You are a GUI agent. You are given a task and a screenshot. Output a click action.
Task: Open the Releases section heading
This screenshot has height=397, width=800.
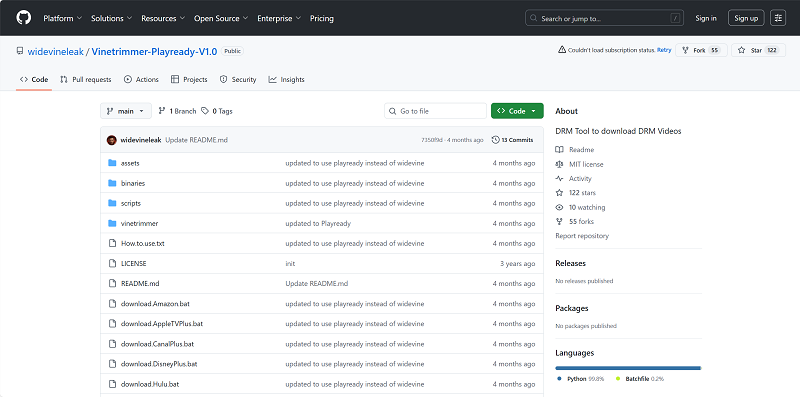[570, 263]
